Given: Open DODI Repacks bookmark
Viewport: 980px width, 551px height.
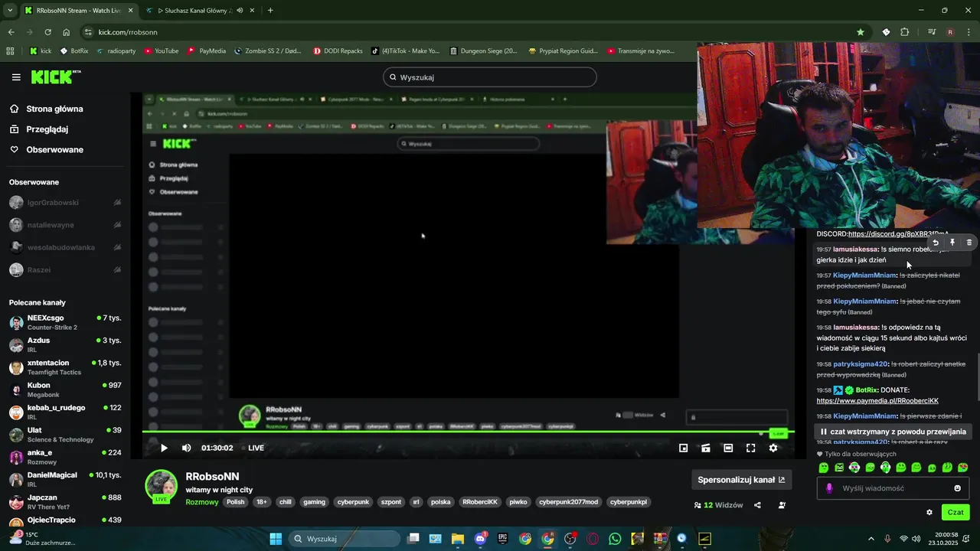Looking at the screenshot, I should pyautogui.click(x=338, y=51).
